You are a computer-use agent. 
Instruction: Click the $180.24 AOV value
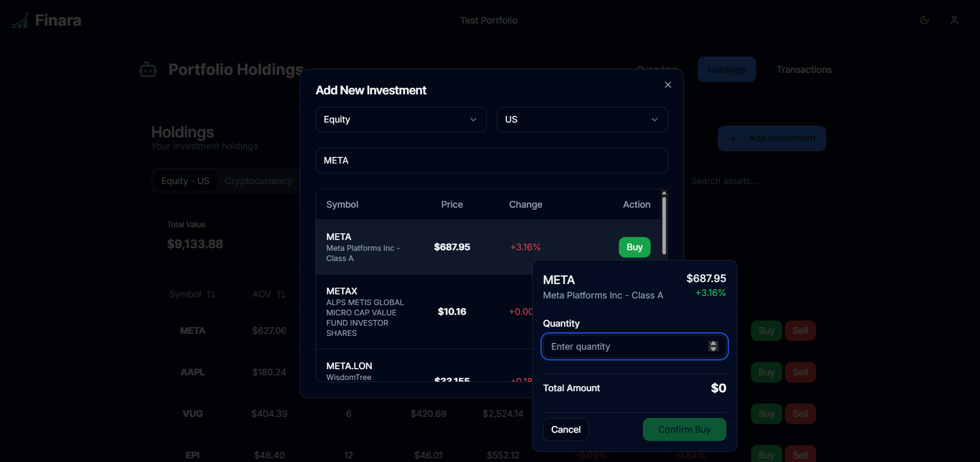269,372
